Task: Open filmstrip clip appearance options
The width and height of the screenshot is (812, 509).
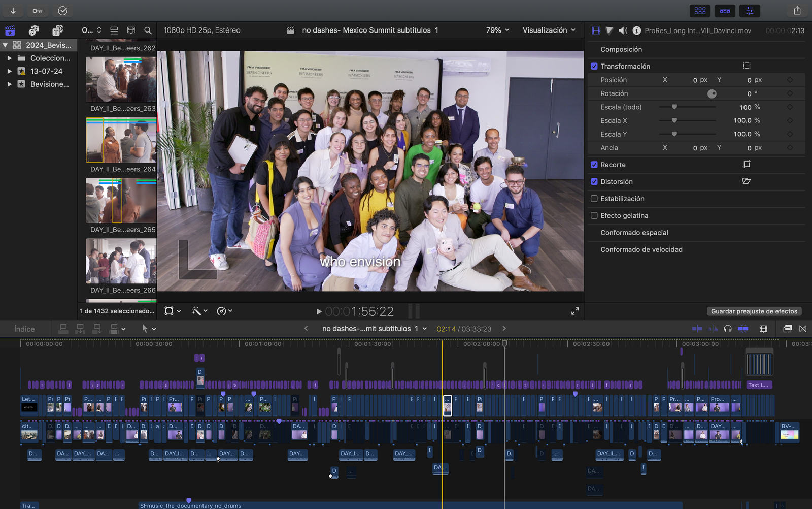Action: coord(131,30)
